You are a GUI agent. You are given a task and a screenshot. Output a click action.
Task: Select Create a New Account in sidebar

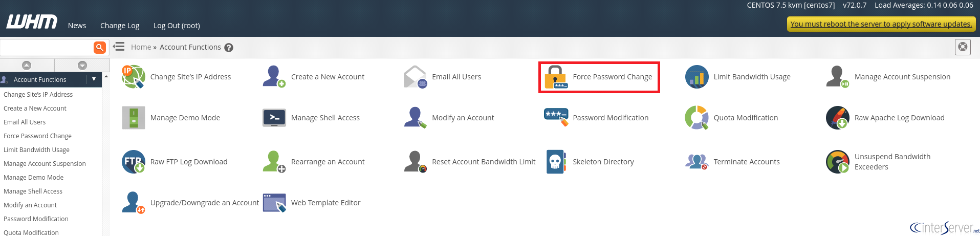[35, 108]
